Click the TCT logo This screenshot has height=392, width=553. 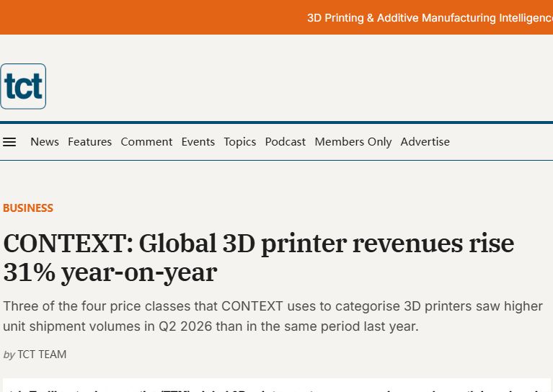23,86
